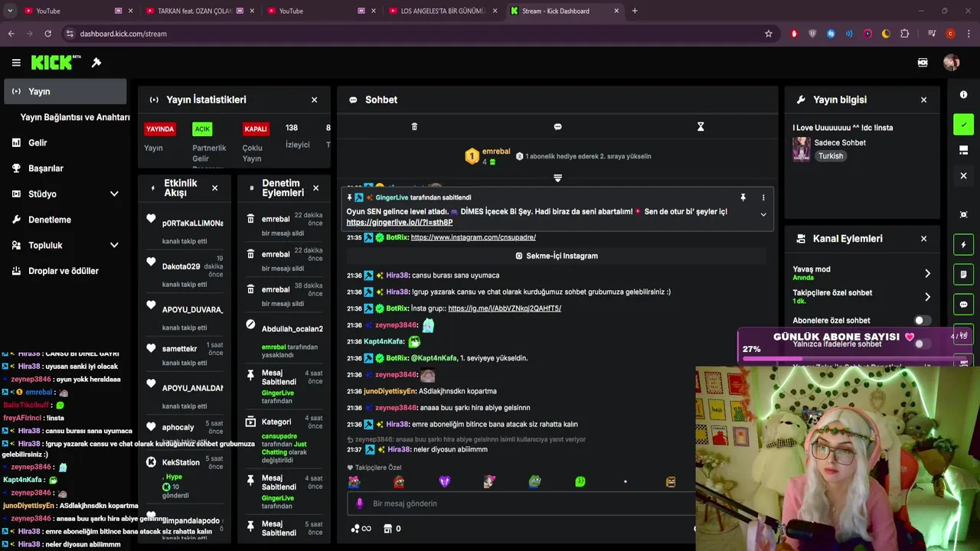Screen dimensions: 980x551
Task: Click the Shazam extension icon
Action: tap(831, 34)
